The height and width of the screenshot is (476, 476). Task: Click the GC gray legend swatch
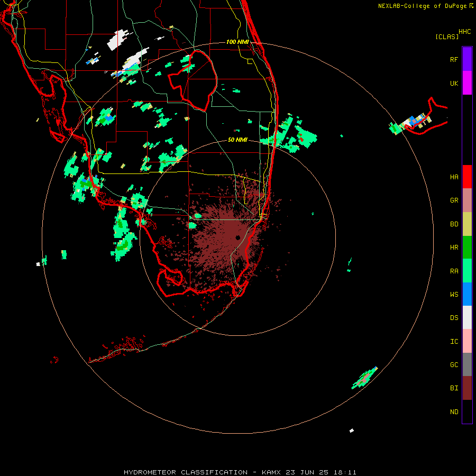pos(467,364)
